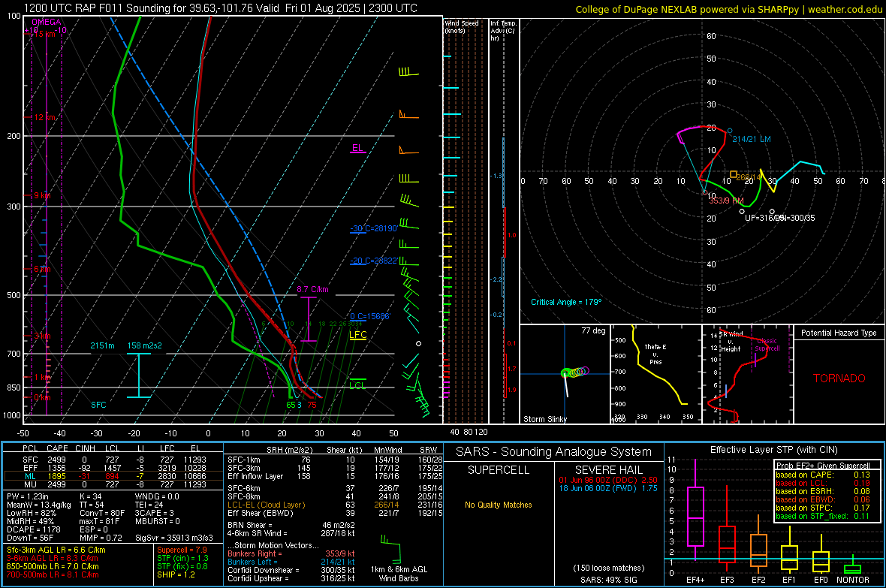Click the 'Theta-E v. Pres' inset label
Image resolution: width=886 pixels, height=588 pixels.
click(x=655, y=354)
